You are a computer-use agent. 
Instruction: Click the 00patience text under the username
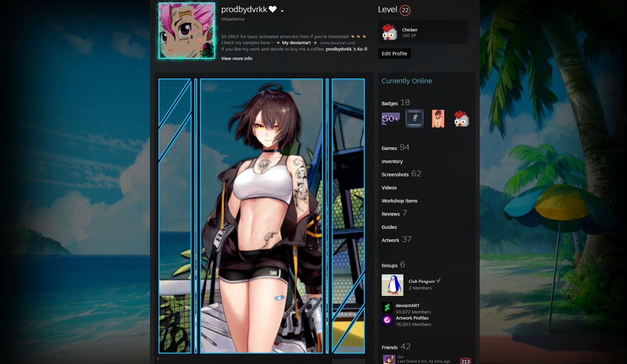(x=233, y=19)
